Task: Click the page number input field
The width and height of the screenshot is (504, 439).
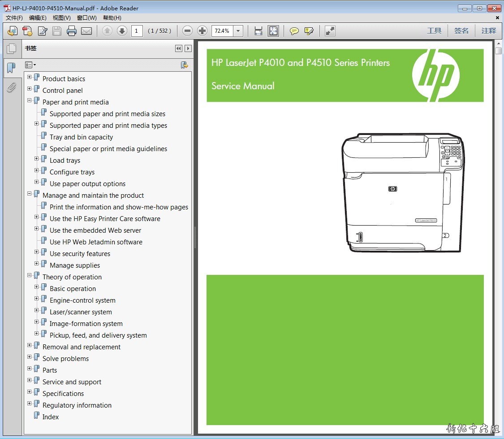Action: tap(137, 31)
